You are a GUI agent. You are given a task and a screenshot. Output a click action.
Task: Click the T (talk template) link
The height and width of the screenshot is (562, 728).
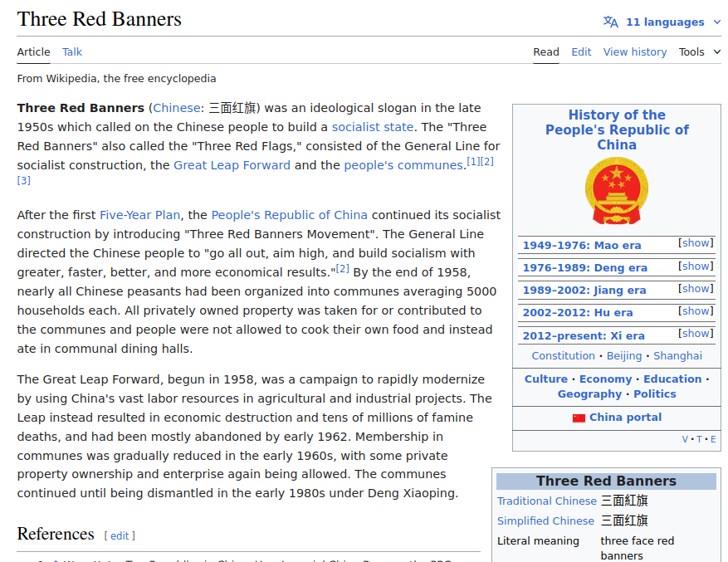pos(699,439)
